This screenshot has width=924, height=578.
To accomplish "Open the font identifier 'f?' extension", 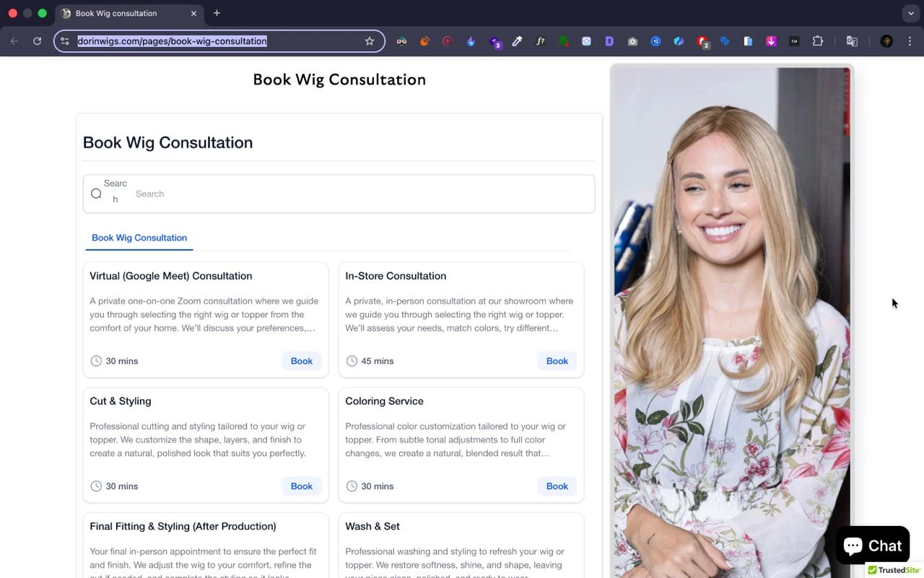I will (540, 41).
